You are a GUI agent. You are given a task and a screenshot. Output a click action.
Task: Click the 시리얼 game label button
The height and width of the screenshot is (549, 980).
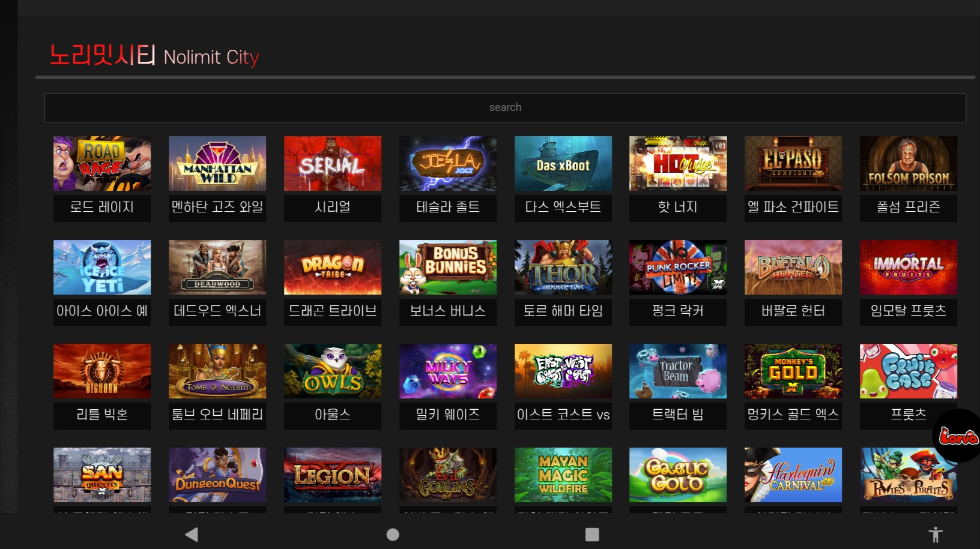click(333, 207)
